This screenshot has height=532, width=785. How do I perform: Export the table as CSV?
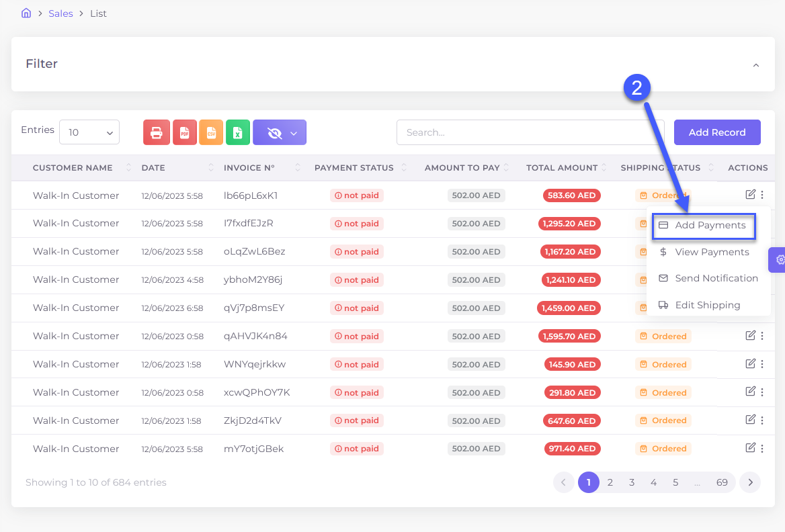click(x=211, y=132)
